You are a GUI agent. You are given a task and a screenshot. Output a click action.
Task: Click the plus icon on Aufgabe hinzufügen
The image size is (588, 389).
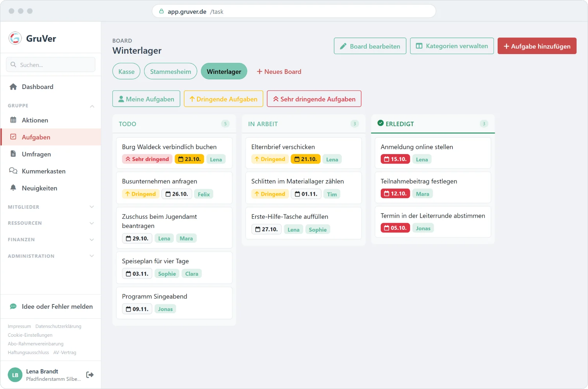coord(506,46)
